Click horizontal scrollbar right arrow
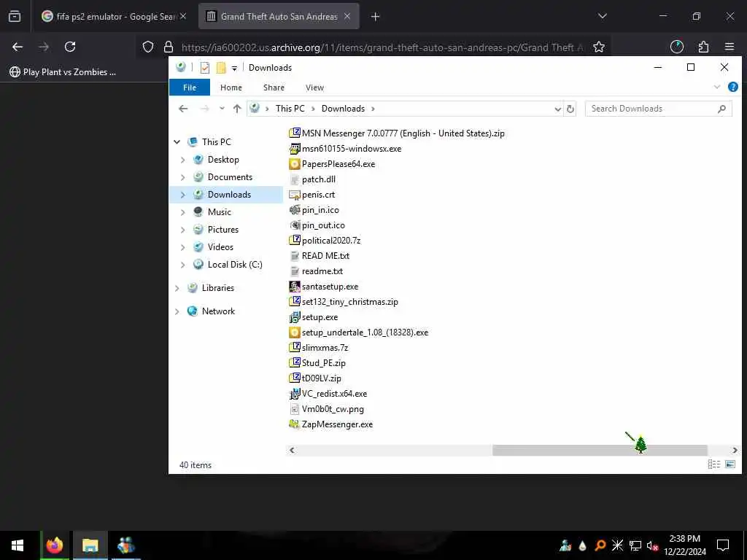Viewport: 747px width, 560px height. tap(735, 450)
